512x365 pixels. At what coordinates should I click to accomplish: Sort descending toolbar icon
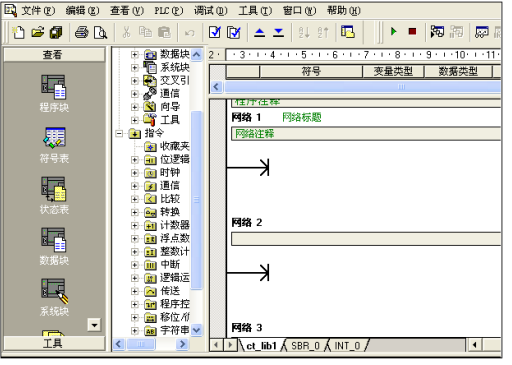click(x=323, y=32)
